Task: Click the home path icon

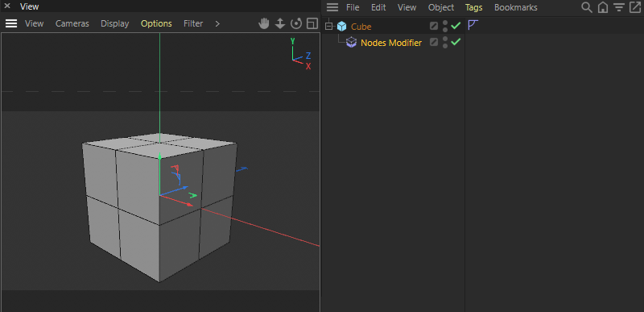Action: click(603, 7)
